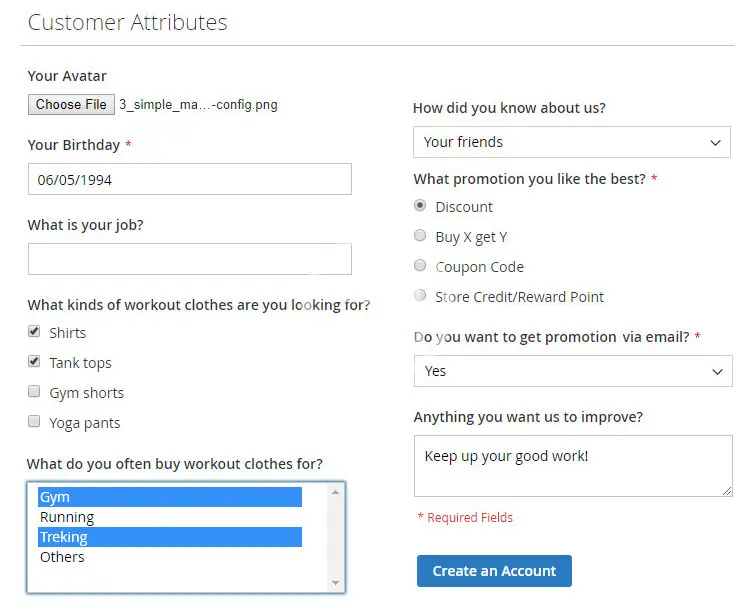Focus the 'What is your job' text field
The height and width of the screenshot is (614, 756).
[190, 259]
